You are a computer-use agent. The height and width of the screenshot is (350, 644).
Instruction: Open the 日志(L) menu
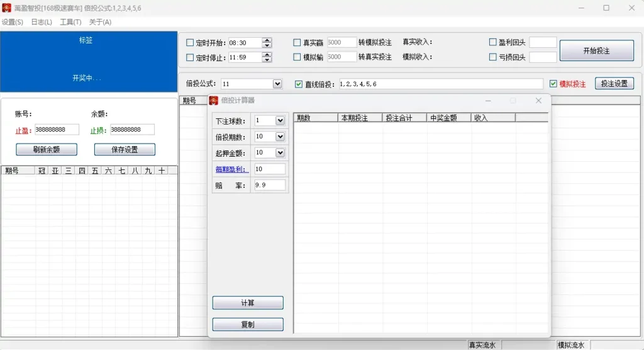tap(42, 22)
